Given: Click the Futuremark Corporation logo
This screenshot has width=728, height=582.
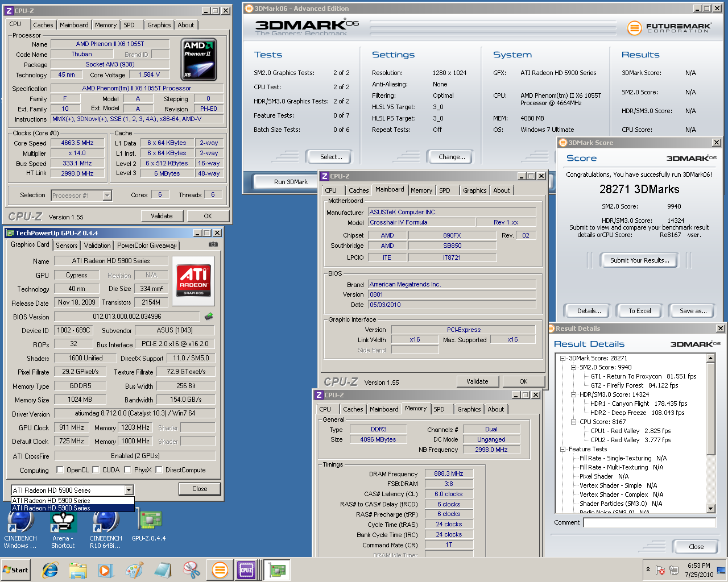Looking at the screenshot, I should (x=669, y=27).
